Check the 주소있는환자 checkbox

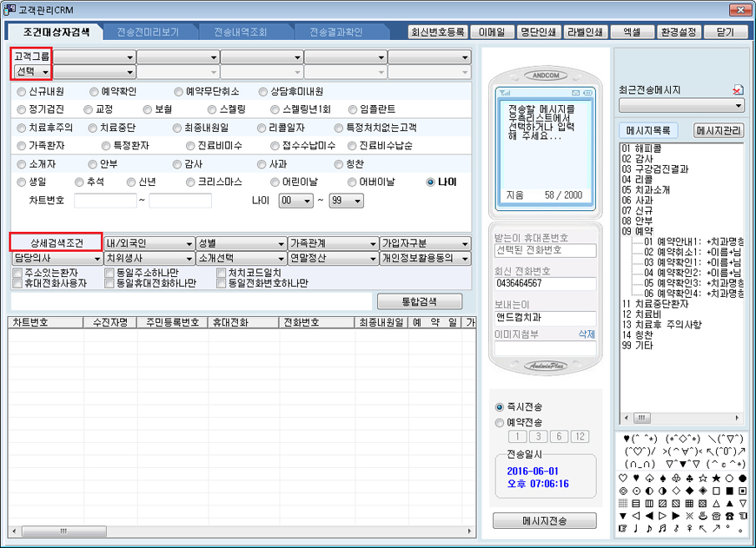pyautogui.click(x=17, y=273)
